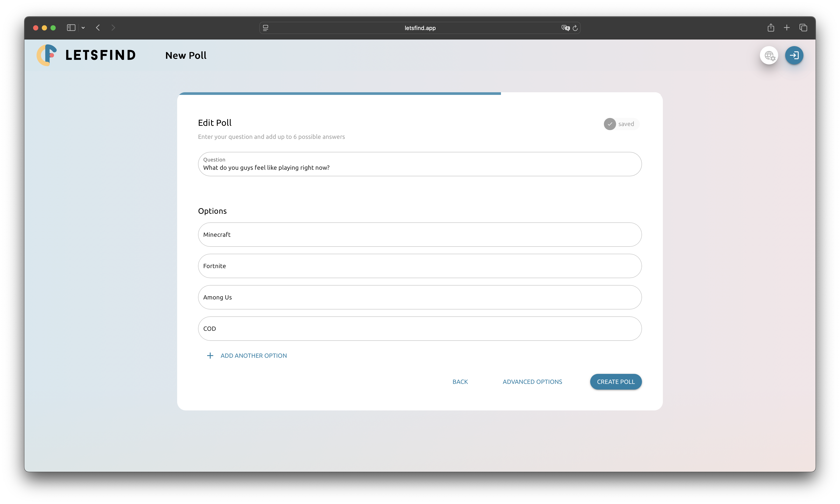Click the Edit Poll heading
Screen dimensions: 840x504
(x=215, y=123)
